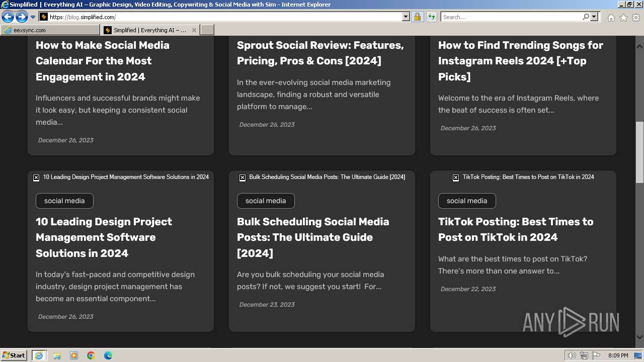Click the date December 22, 2023
The height and width of the screenshot is (362, 644).
point(468,289)
